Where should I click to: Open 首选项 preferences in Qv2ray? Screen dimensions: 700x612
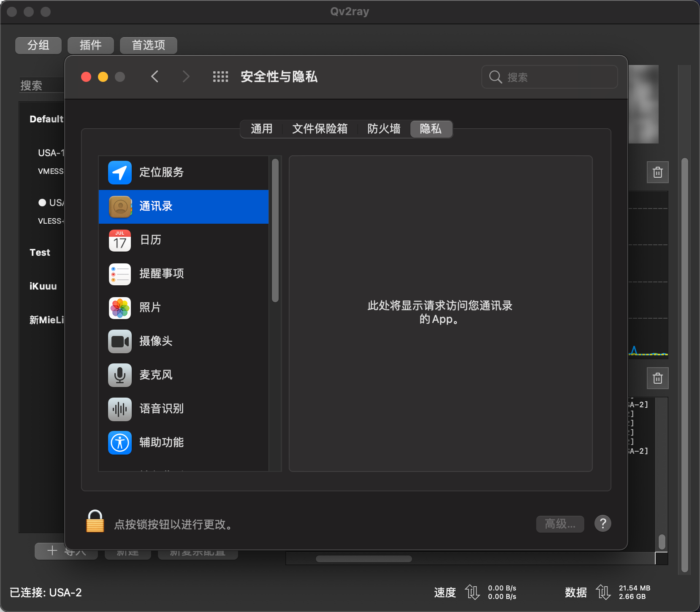pos(149,45)
